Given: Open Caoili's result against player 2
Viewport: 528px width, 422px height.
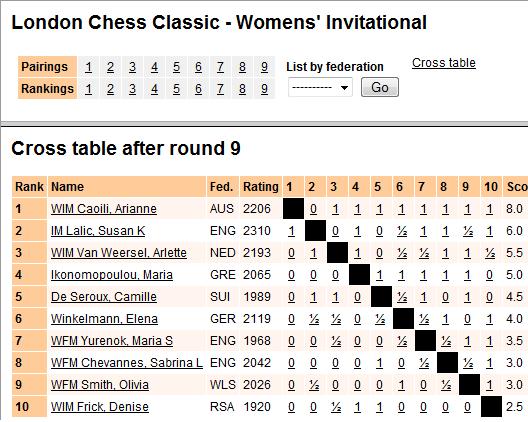Looking at the screenshot, I should coord(313,209).
